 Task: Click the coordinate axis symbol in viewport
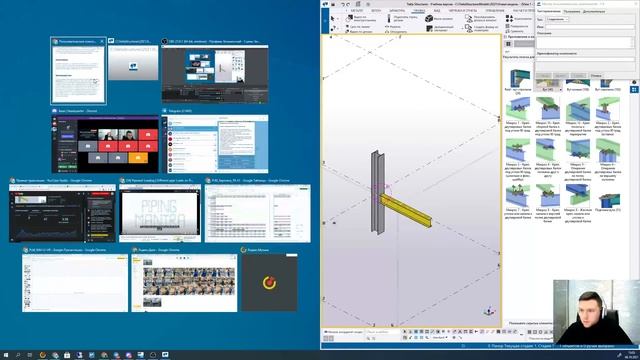point(489,311)
